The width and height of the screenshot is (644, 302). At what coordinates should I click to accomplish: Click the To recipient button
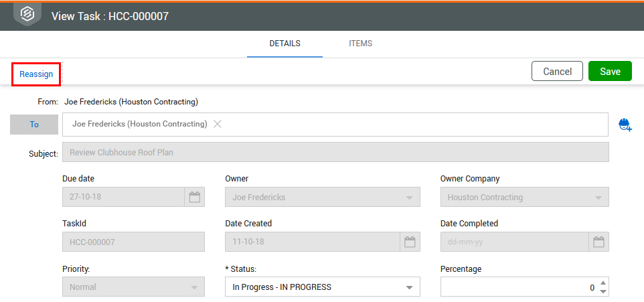click(34, 125)
